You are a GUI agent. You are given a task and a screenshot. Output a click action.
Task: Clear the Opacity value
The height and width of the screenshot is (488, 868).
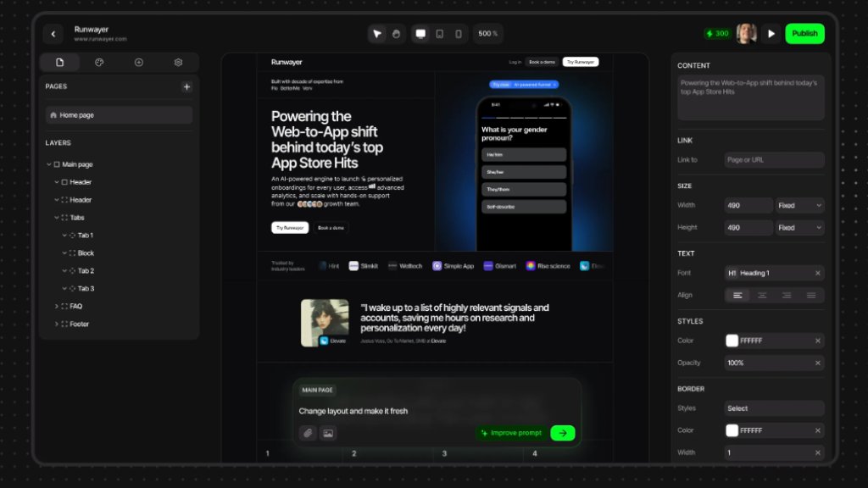coord(818,363)
